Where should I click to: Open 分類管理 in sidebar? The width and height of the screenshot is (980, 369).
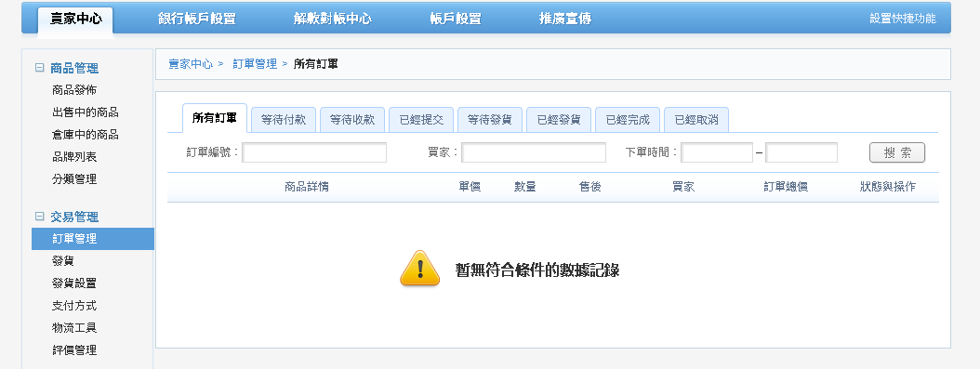coord(74,179)
